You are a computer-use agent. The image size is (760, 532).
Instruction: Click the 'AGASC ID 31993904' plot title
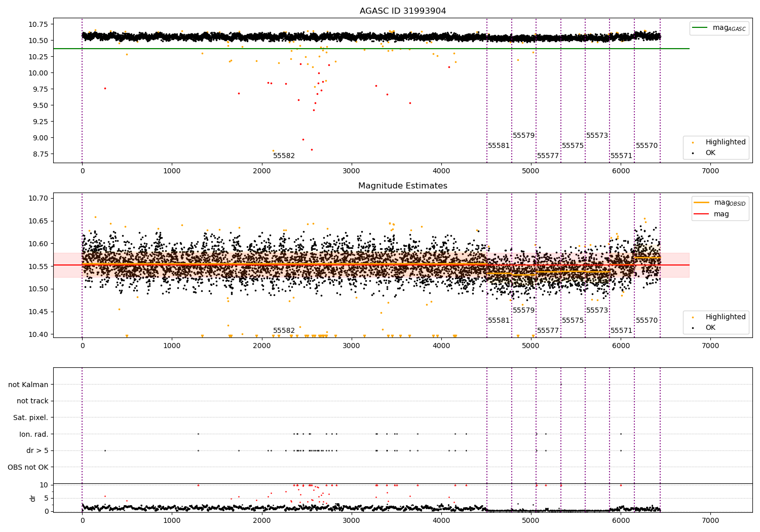(x=403, y=11)
